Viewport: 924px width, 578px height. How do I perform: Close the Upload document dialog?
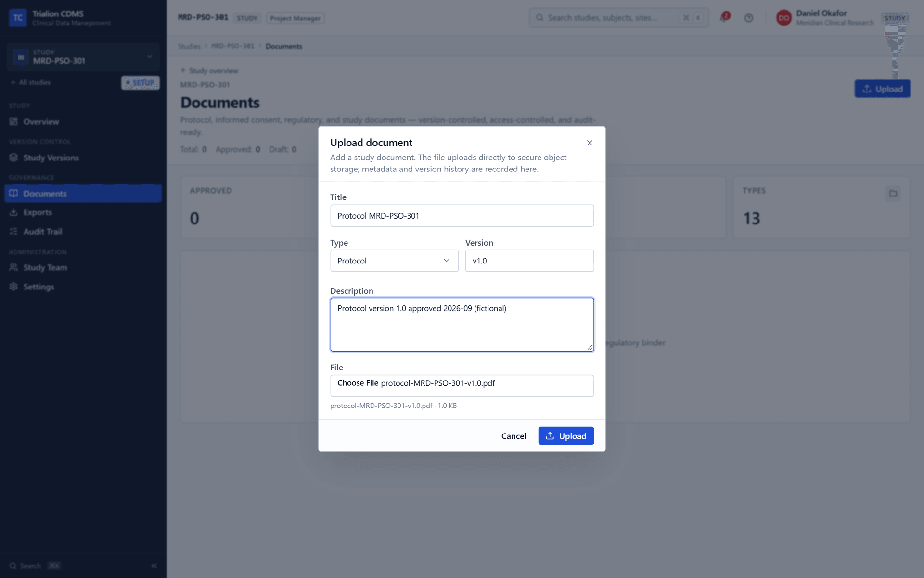(590, 143)
